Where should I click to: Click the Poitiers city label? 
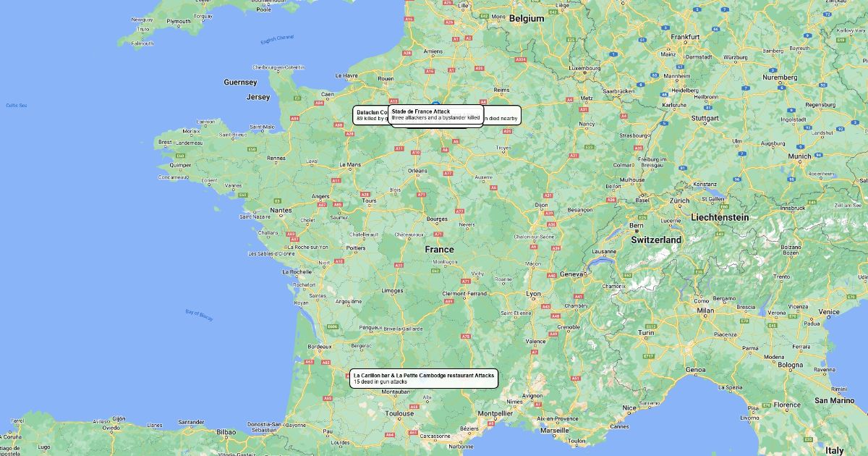(356, 248)
